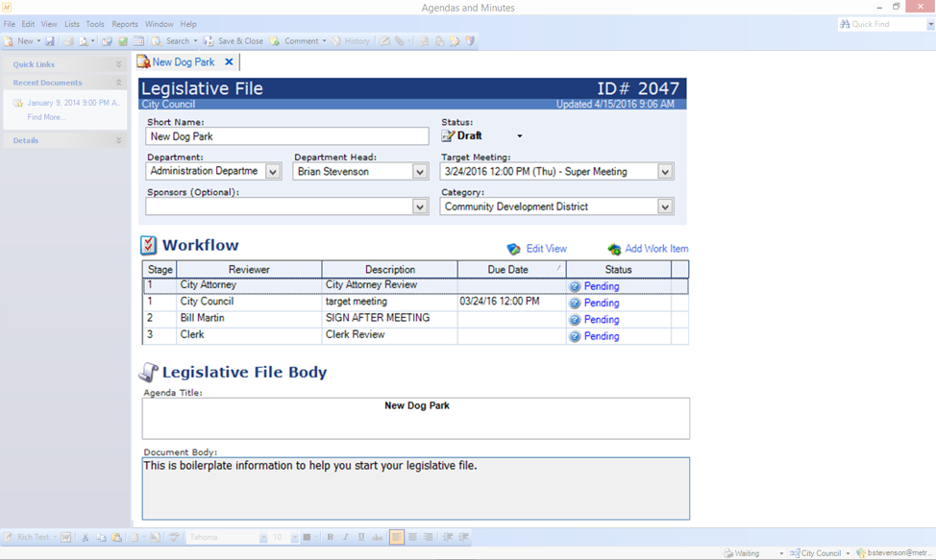The height and width of the screenshot is (560, 936).
Task: Open the Draft status dropdown arrow
Action: coord(519,136)
